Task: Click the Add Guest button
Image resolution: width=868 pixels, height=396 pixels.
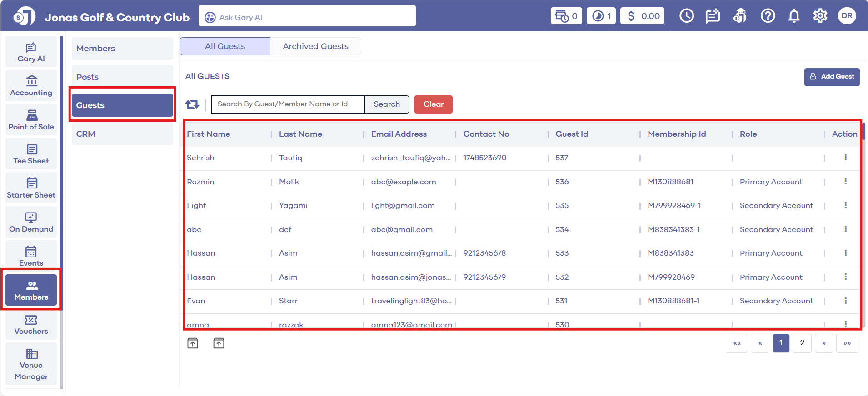Action: [x=832, y=77]
